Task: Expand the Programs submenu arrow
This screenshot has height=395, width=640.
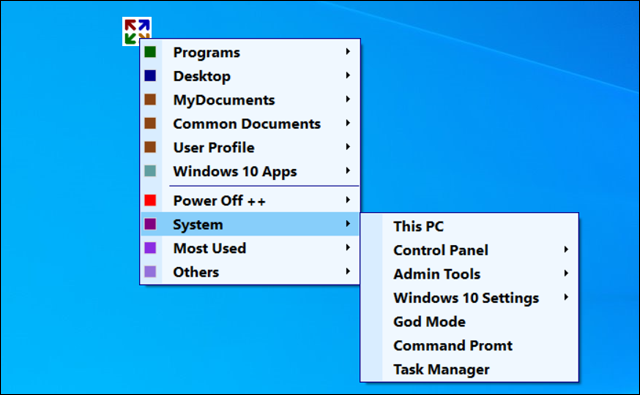Action: 348,51
